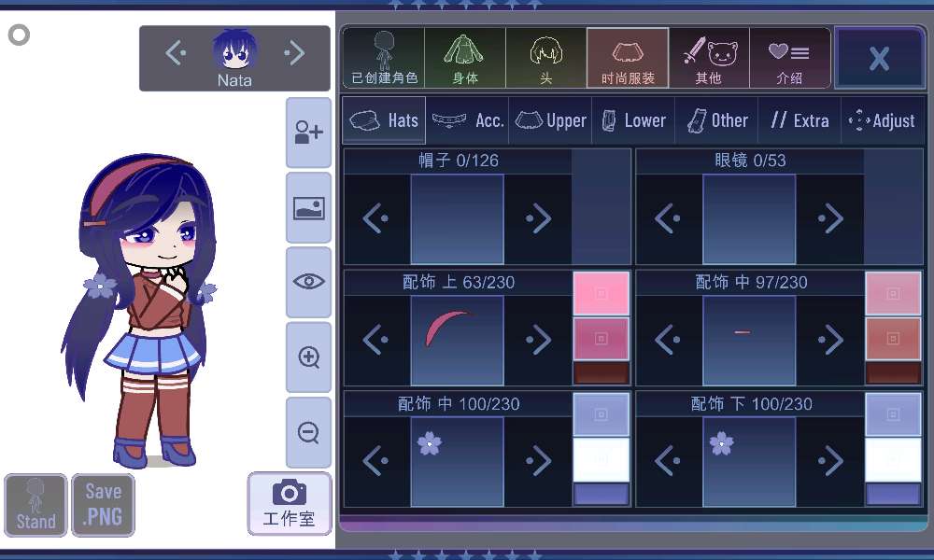934x560 pixels.
Task: Select the 其他 sword and cat icon
Action: pyautogui.click(x=709, y=58)
